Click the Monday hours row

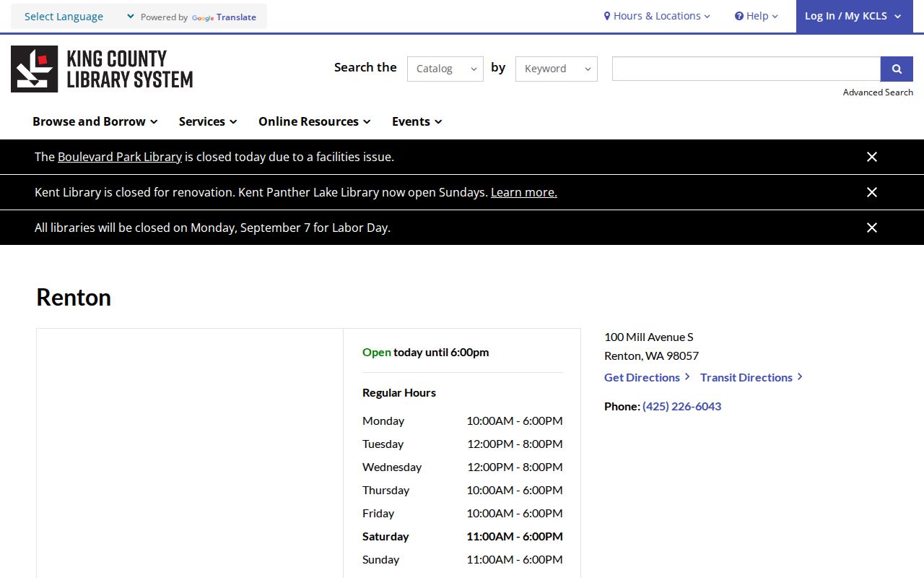click(x=463, y=420)
